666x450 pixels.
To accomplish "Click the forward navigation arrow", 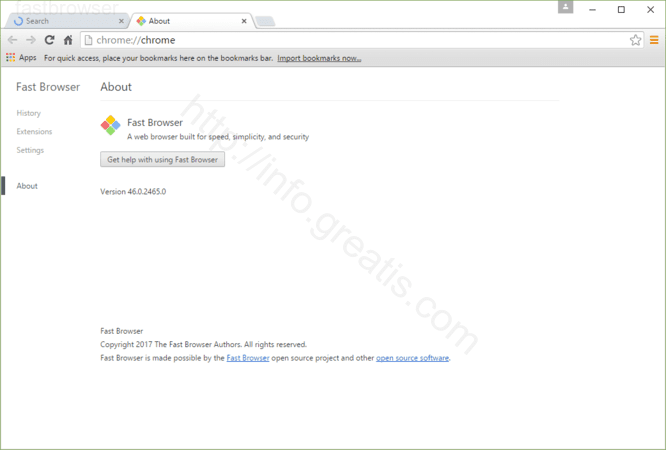I will pos(31,40).
